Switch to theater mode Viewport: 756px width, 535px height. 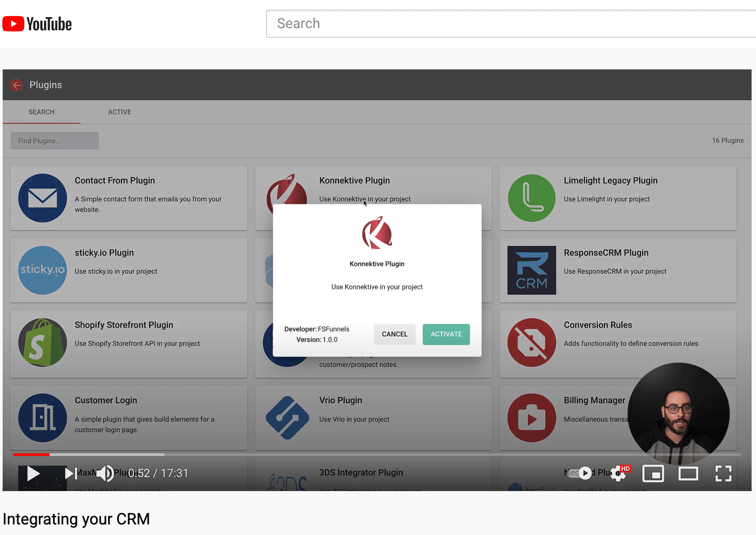pos(688,474)
